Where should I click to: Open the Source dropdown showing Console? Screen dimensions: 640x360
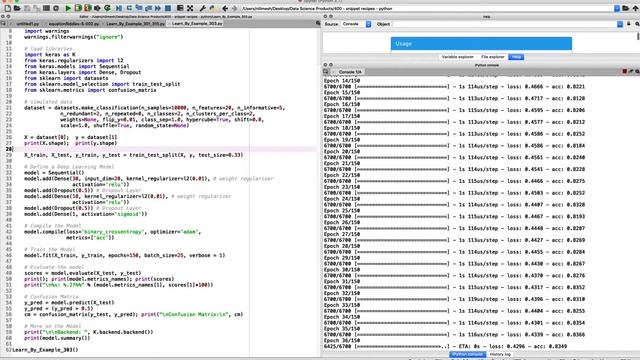pos(356,24)
